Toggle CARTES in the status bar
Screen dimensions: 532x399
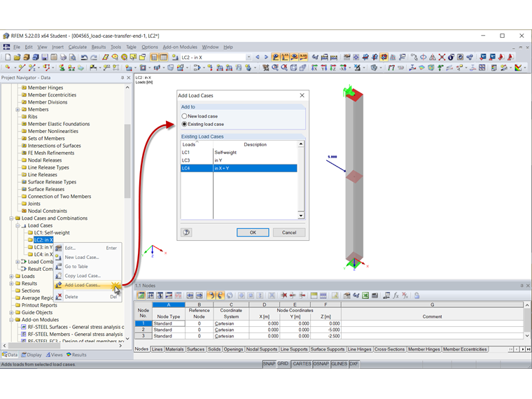click(x=302, y=364)
